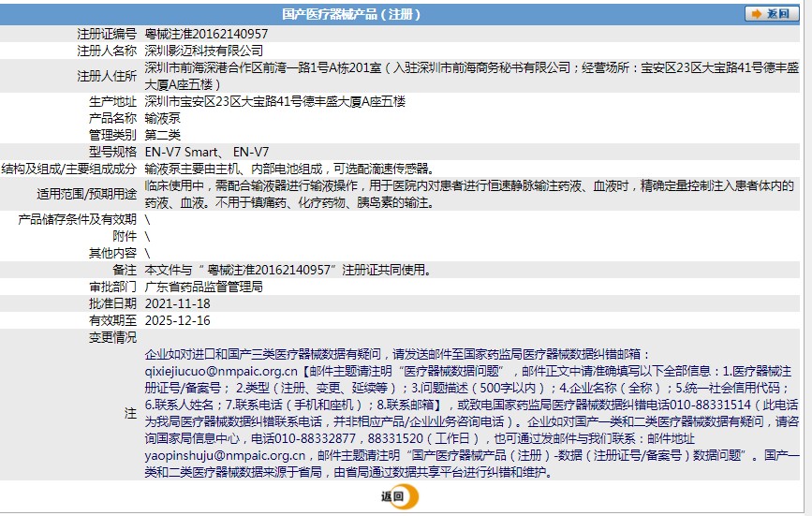Click the 审批部门 label
The image size is (812, 516).
point(113,287)
